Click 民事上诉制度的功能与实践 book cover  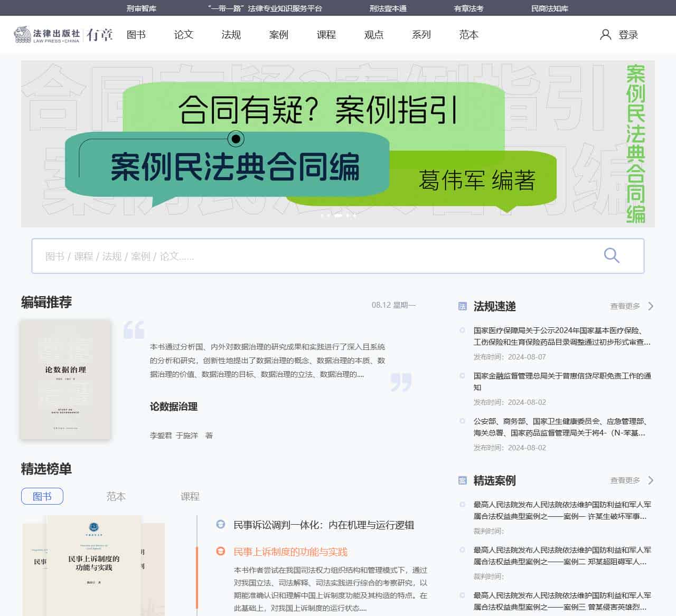tap(94, 565)
